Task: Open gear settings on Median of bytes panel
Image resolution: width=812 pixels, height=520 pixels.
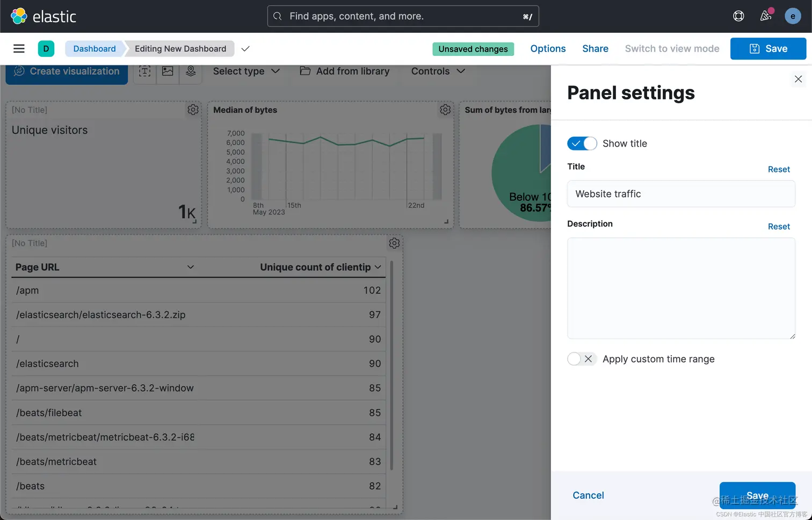Action: [x=445, y=110]
